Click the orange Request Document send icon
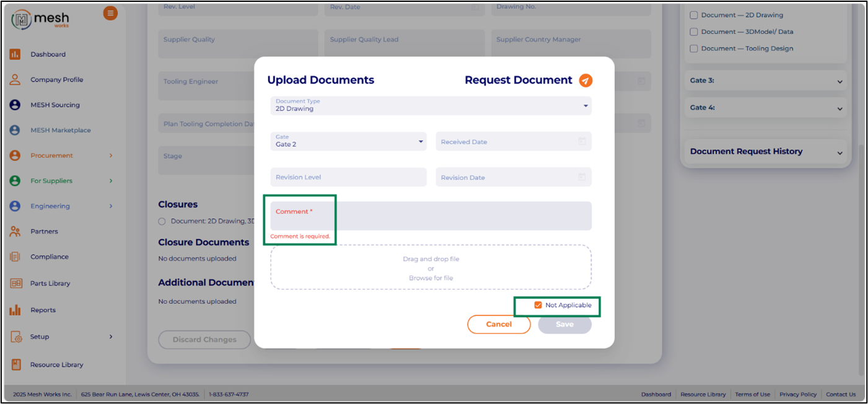Viewport: 868px width, 404px height. [x=585, y=81]
